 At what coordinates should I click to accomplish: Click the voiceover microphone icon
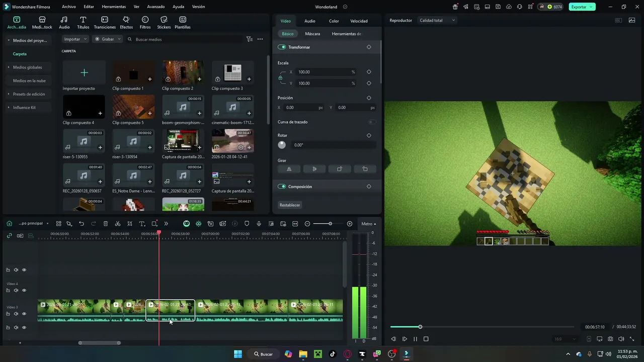tap(259, 224)
